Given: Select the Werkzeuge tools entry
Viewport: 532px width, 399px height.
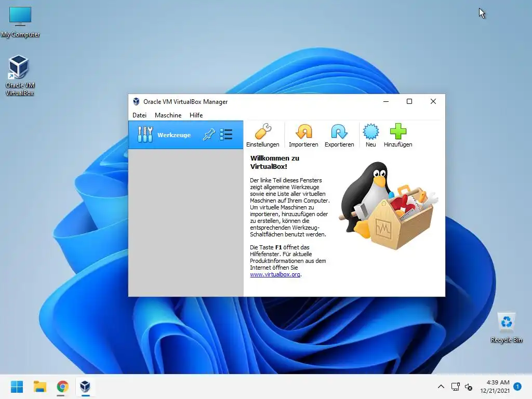Looking at the screenshot, I should [185, 135].
